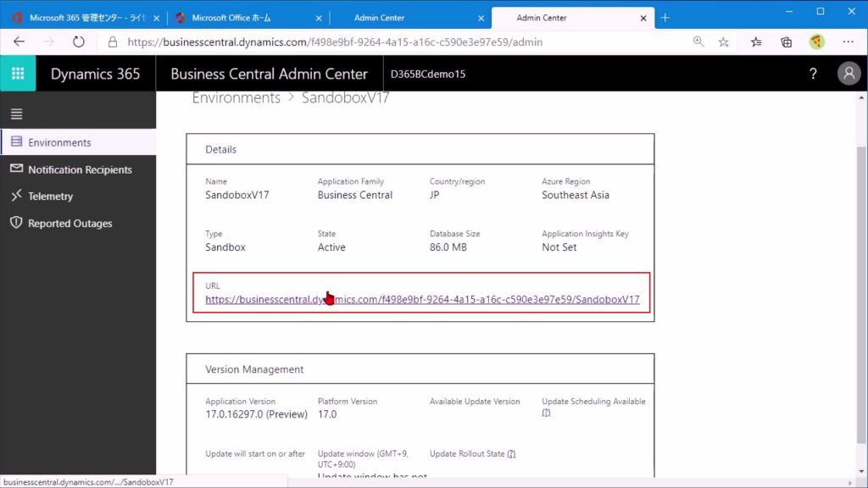Viewport: 868px width, 488px height.
Task: Switch to the Microsoft Office ホーム tab
Action: 248,18
